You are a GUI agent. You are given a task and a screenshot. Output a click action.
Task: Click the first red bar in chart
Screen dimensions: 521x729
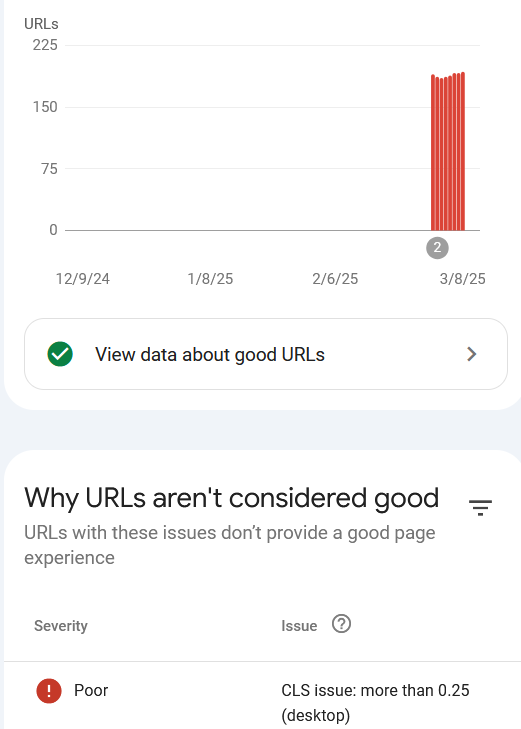pos(433,152)
